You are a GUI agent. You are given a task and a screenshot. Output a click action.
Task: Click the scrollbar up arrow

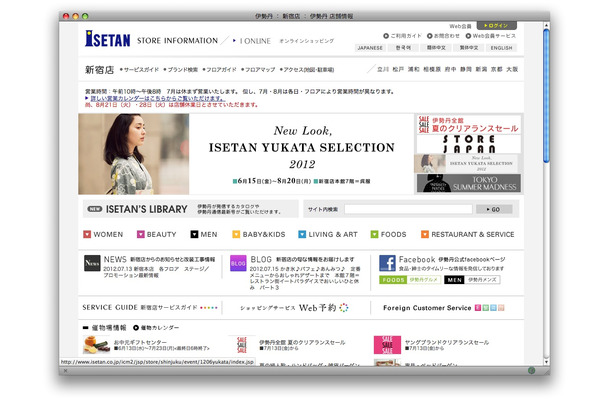(x=546, y=26)
